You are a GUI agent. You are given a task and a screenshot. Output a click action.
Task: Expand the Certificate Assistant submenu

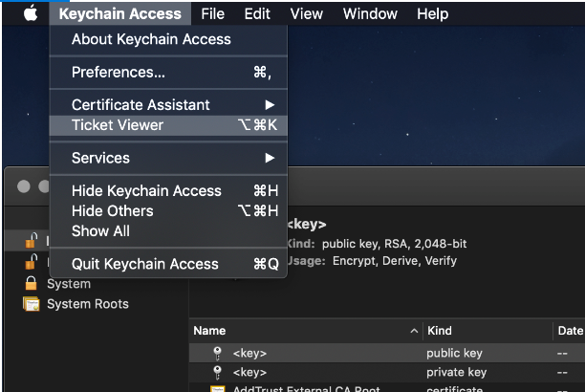[x=168, y=105]
